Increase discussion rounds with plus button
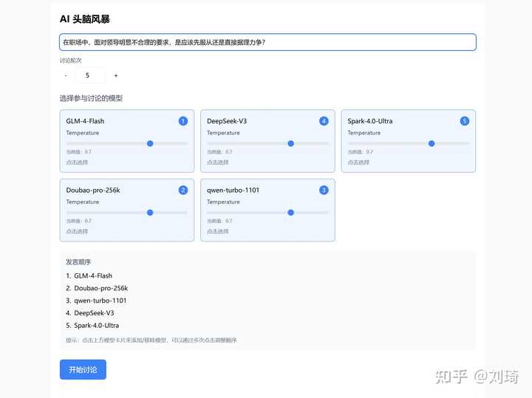 [116, 75]
